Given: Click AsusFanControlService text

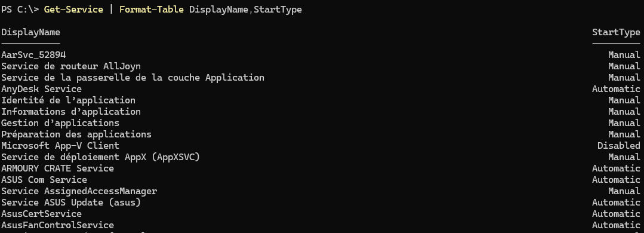Looking at the screenshot, I should tap(57, 225).
